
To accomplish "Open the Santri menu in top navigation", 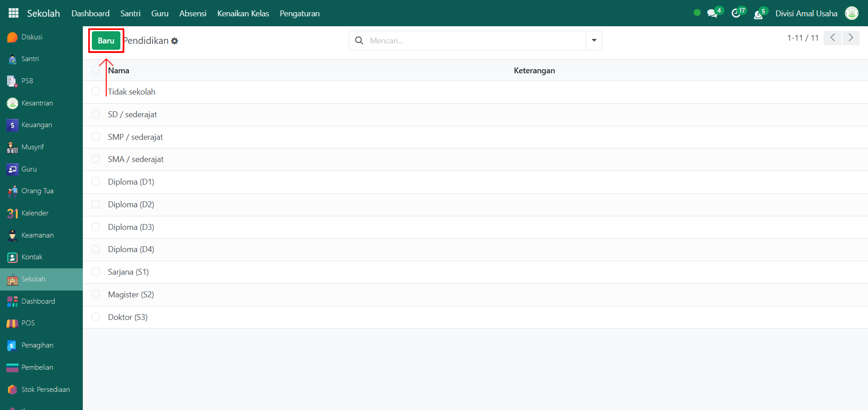I will click(130, 14).
